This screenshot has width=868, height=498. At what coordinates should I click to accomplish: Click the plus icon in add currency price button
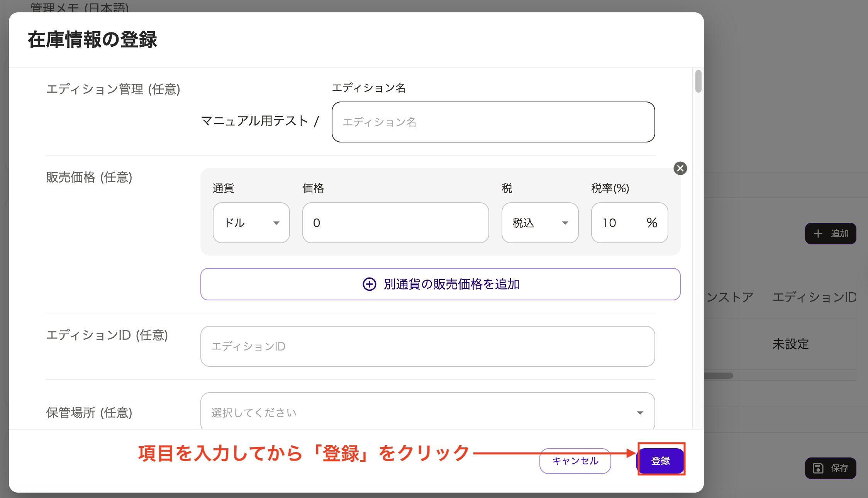tap(369, 284)
